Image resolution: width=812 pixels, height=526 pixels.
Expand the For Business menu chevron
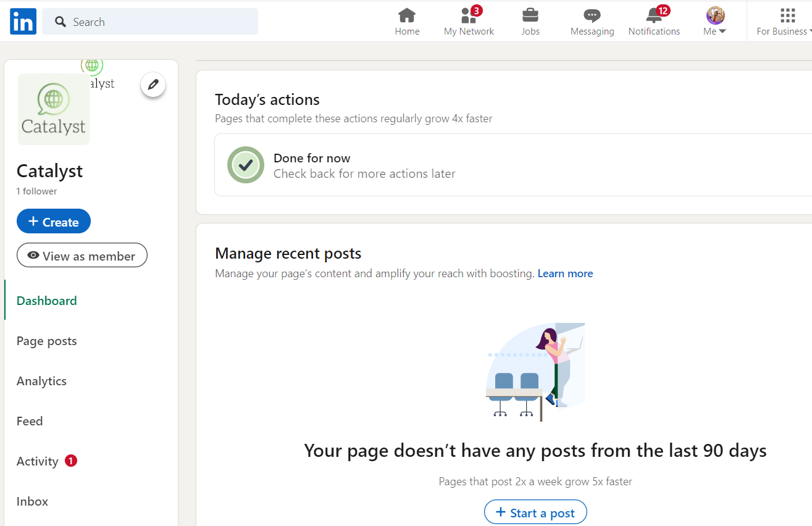pyautogui.click(x=810, y=31)
